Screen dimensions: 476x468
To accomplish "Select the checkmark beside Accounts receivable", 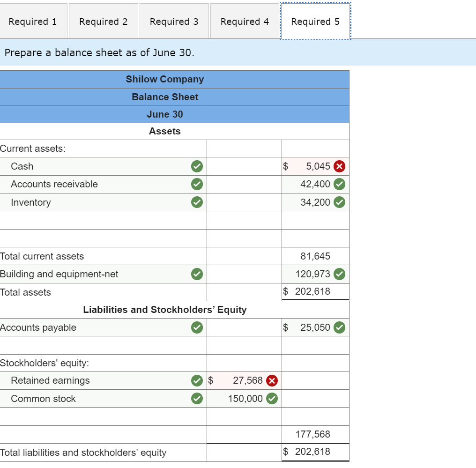I will pos(197,184).
